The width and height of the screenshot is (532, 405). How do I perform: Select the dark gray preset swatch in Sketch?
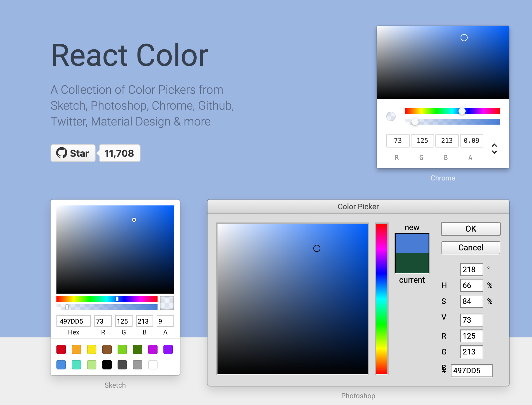122,365
